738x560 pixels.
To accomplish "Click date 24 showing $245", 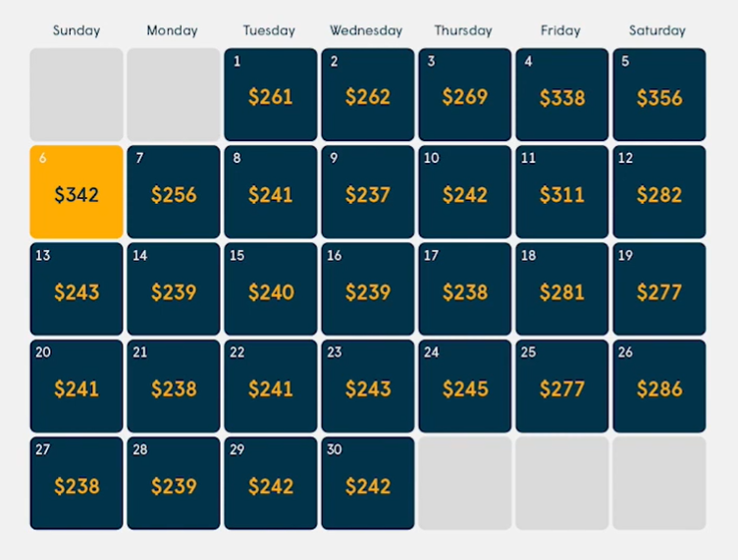I will tap(465, 386).
